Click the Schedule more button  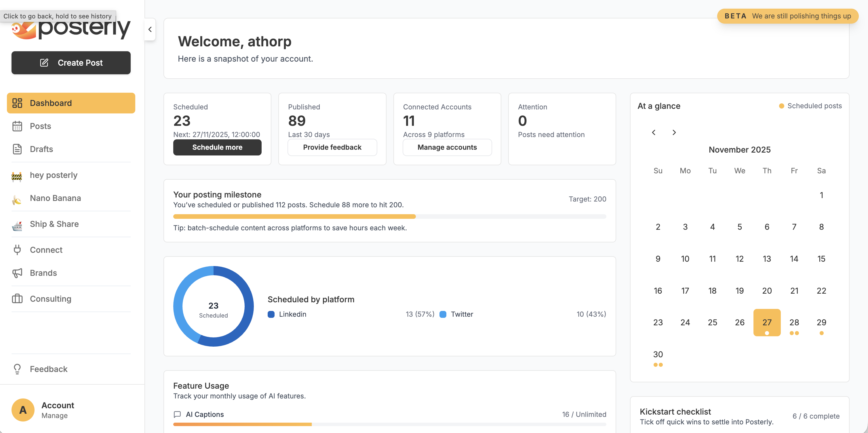[217, 147]
